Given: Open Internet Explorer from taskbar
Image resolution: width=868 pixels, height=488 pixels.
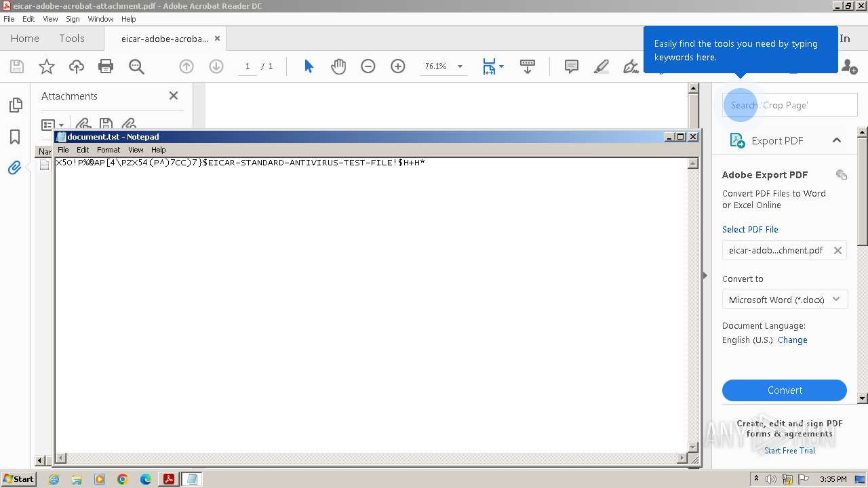Looking at the screenshot, I should [x=54, y=479].
